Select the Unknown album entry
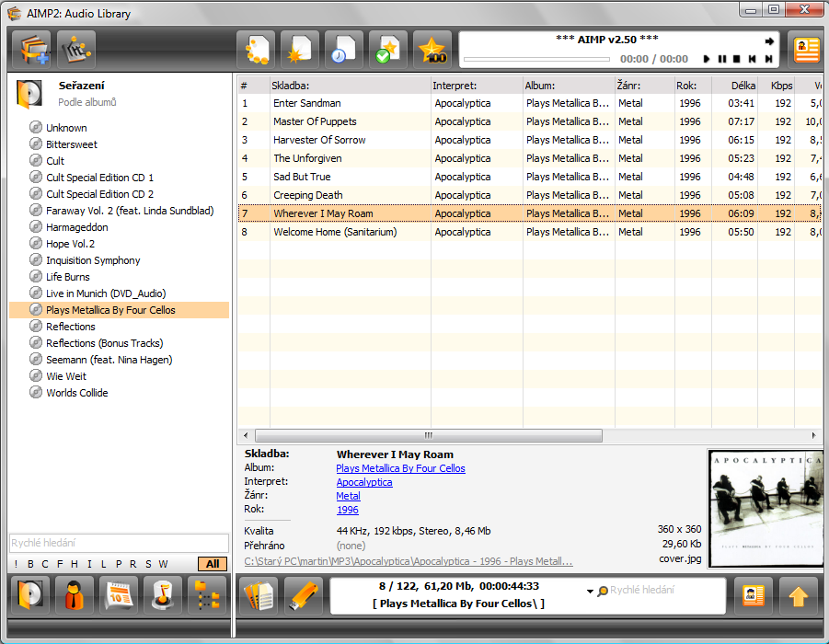829x644 pixels. click(x=66, y=128)
